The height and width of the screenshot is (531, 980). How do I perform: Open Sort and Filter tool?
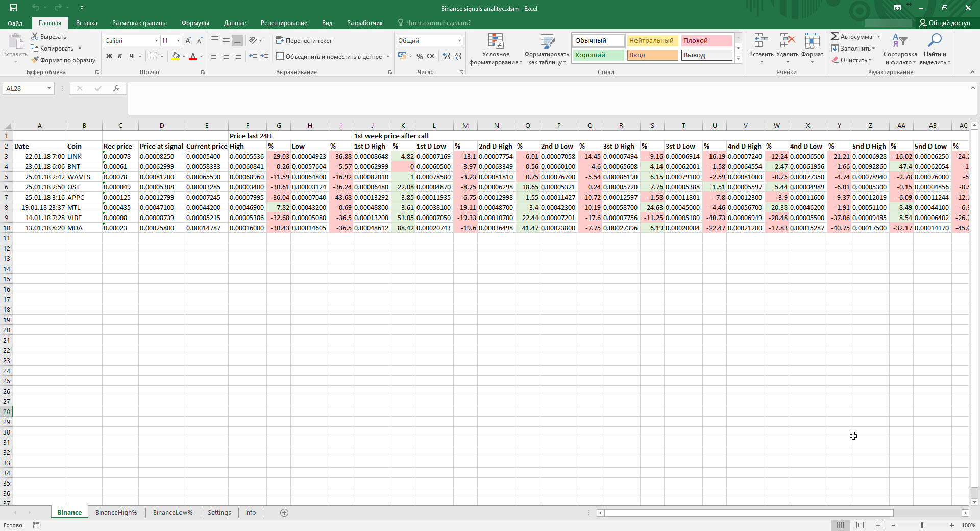[899, 42]
